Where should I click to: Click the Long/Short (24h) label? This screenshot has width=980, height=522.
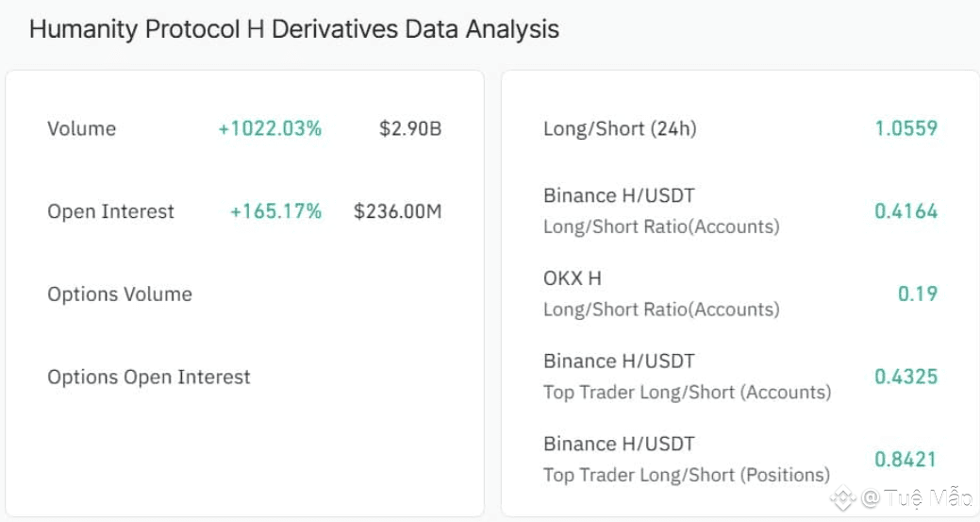tap(620, 128)
